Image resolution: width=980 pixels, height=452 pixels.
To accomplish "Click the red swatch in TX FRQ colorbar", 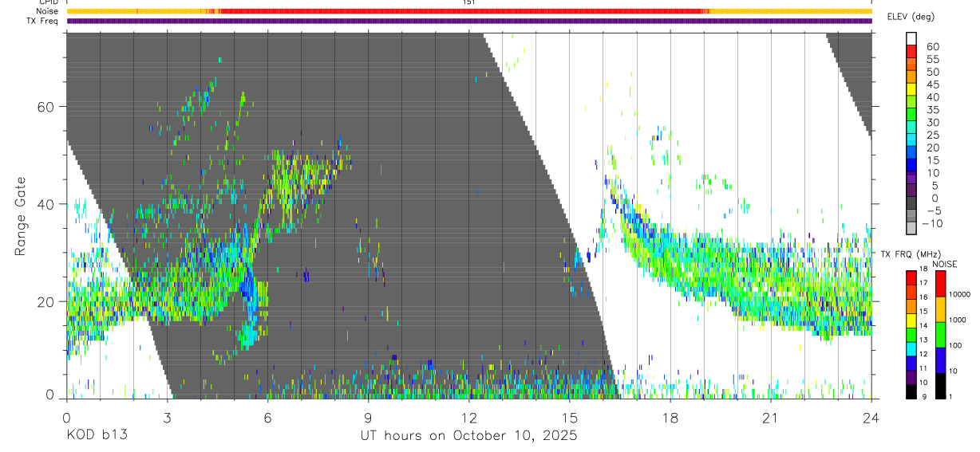I will point(911,277).
